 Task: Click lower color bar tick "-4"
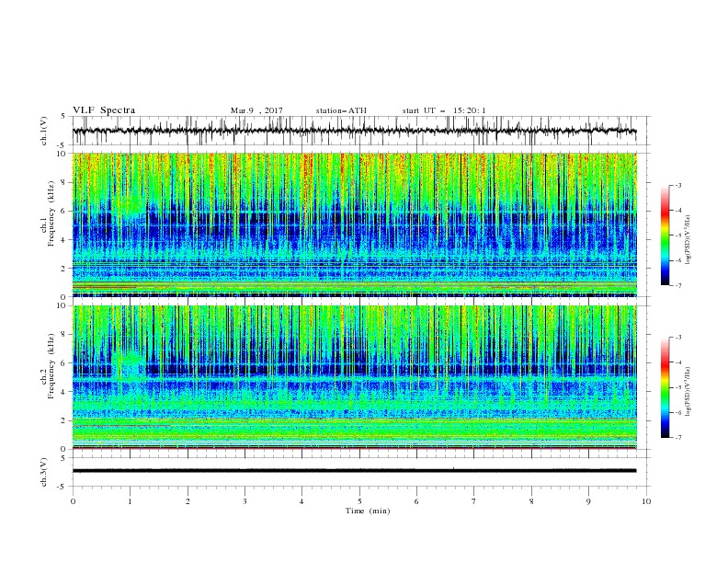[x=678, y=362]
